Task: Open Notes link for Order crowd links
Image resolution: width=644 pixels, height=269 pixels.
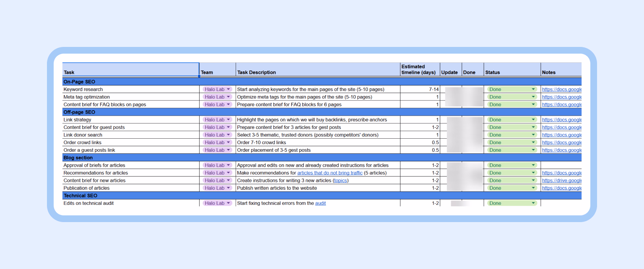Action: 562,142
